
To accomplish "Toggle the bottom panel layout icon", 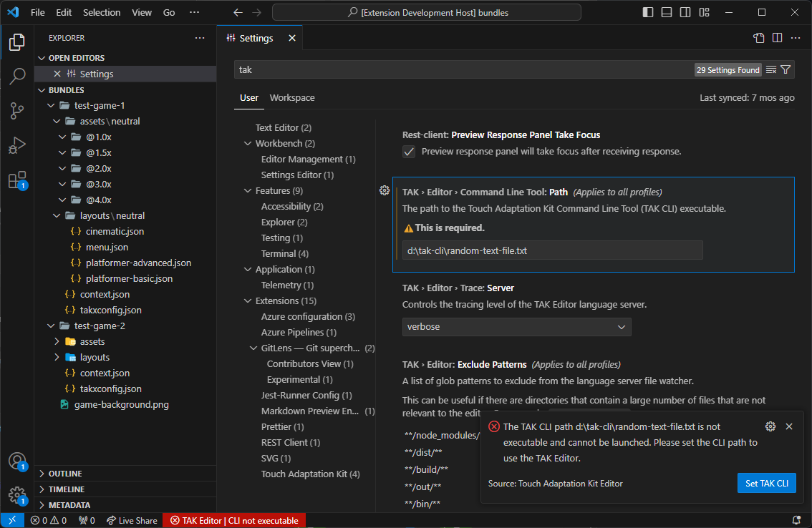I will [x=667, y=12].
